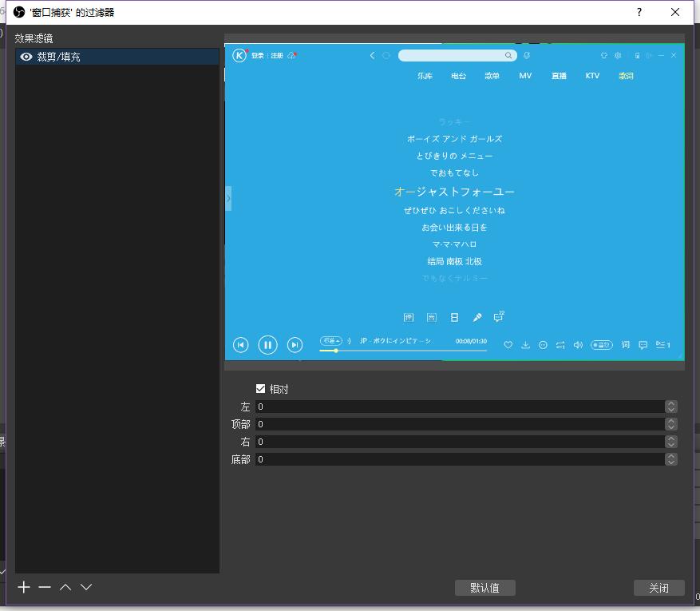Favorite the current song with the heart icon
Screen dimensions: 700x611
[508, 345]
